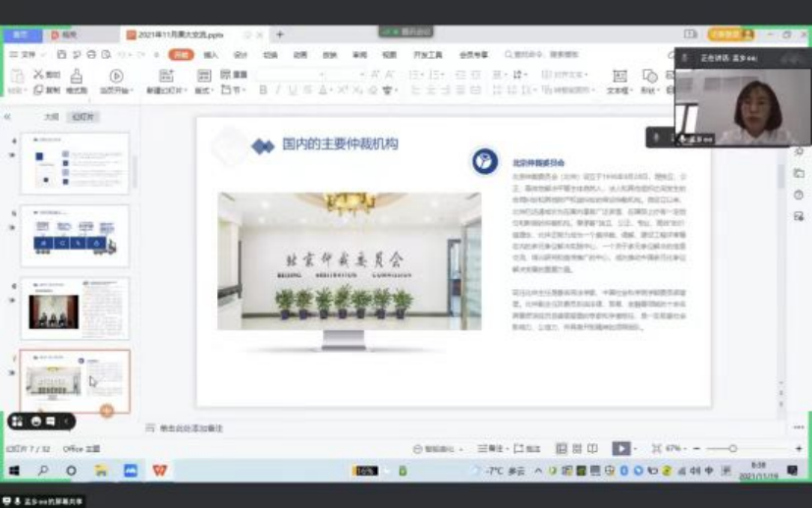Screen dimensions: 812x509
Task: Expand the zoom percentage dropdown in status bar
Action: 677,448
